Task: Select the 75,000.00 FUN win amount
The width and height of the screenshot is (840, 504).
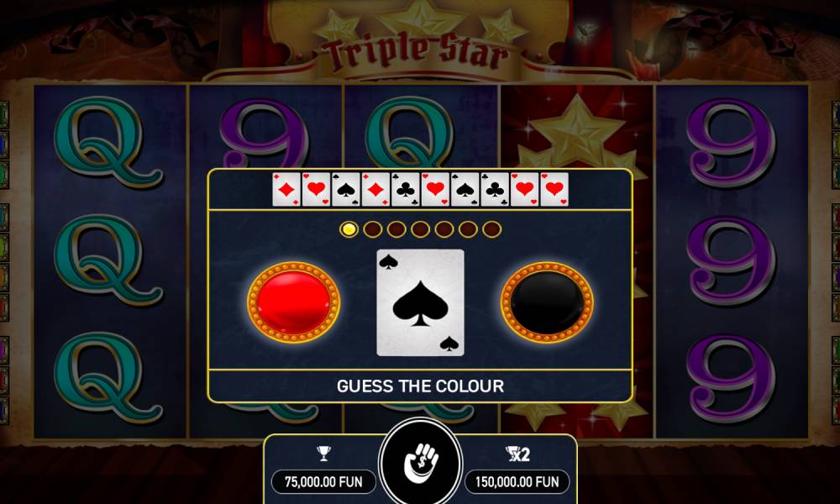Action: [x=323, y=482]
